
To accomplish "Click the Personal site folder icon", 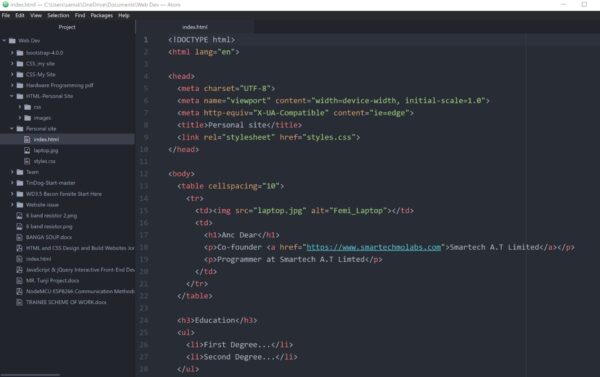I will tap(20, 129).
